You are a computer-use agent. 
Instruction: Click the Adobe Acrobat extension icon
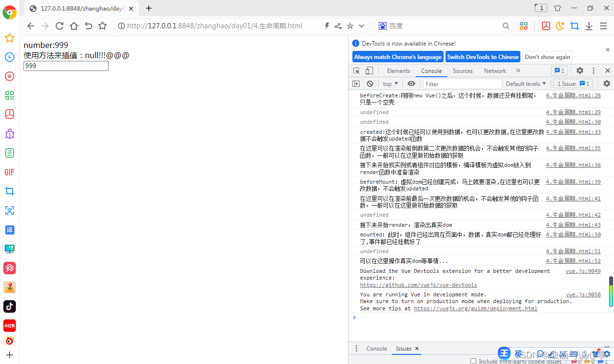[x=545, y=26]
